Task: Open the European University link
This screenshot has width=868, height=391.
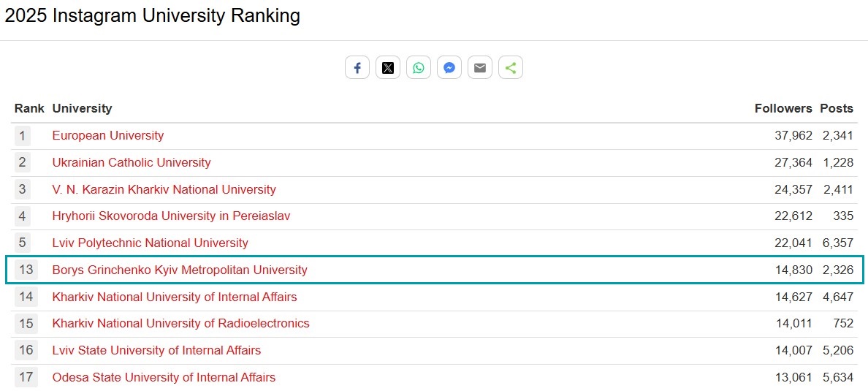Action: (107, 135)
